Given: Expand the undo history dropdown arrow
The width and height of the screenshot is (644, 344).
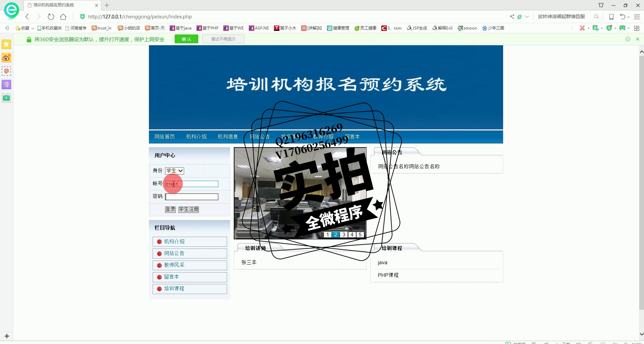Looking at the screenshot, I should 629,17.
